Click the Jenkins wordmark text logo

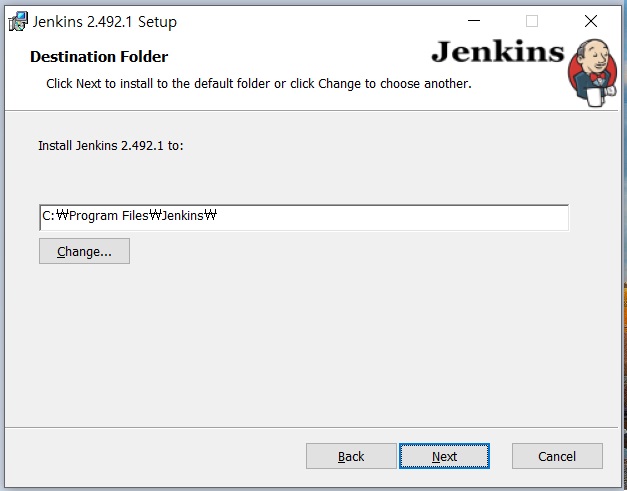tap(497, 52)
